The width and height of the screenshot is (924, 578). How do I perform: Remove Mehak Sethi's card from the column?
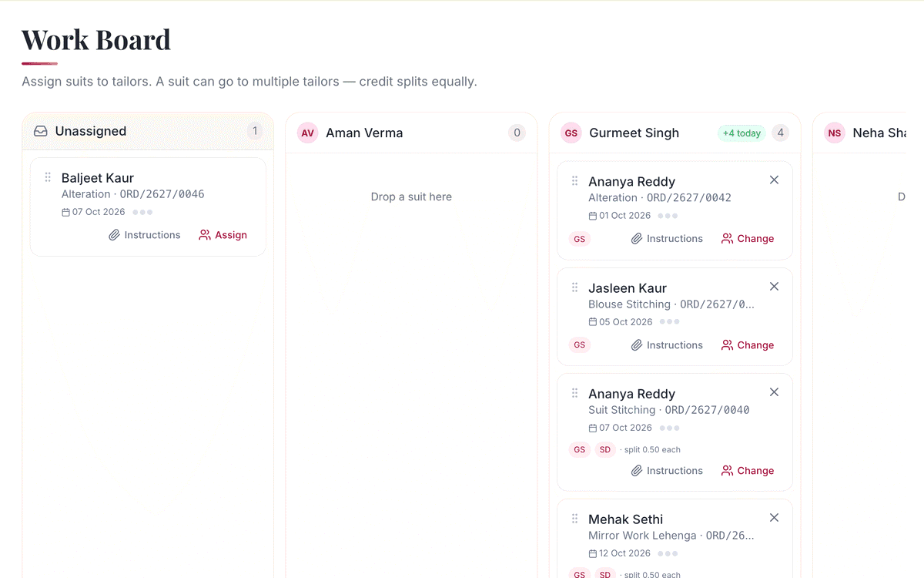point(774,517)
